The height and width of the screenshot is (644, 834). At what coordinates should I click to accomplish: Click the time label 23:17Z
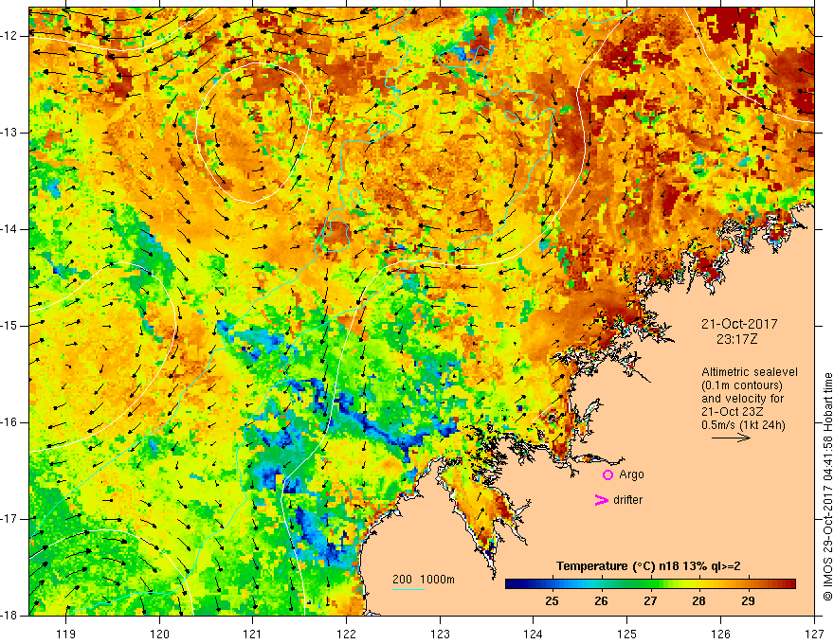[x=736, y=339]
